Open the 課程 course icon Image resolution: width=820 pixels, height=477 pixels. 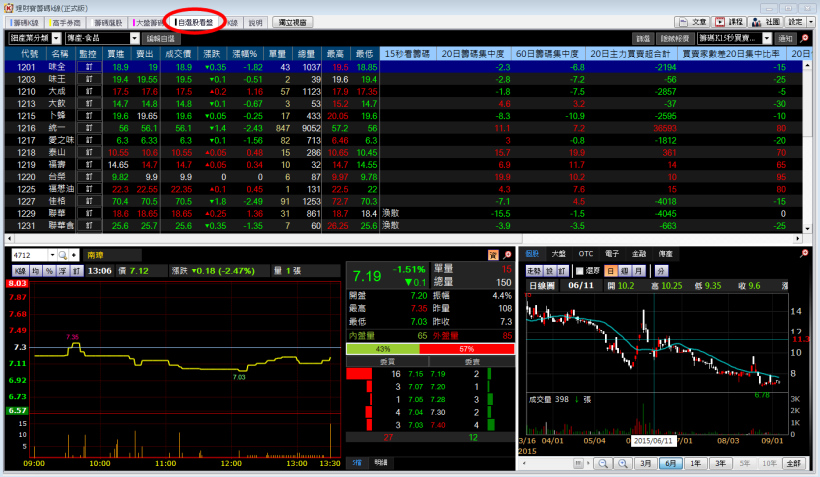pyautogui.click(x=730, y=21)
